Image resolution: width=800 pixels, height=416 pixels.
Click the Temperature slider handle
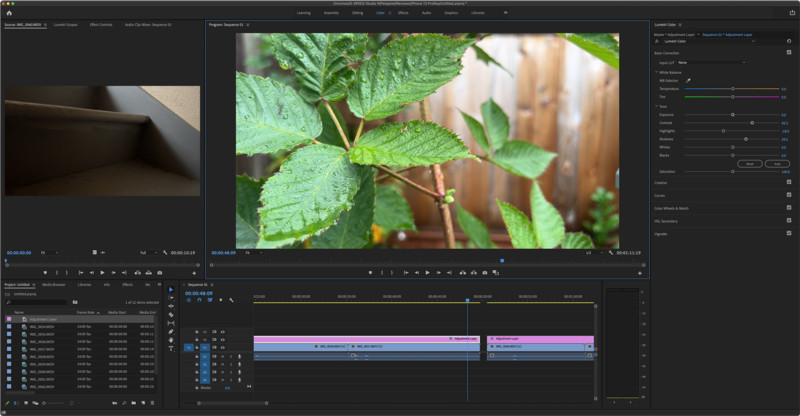(733, 89)
